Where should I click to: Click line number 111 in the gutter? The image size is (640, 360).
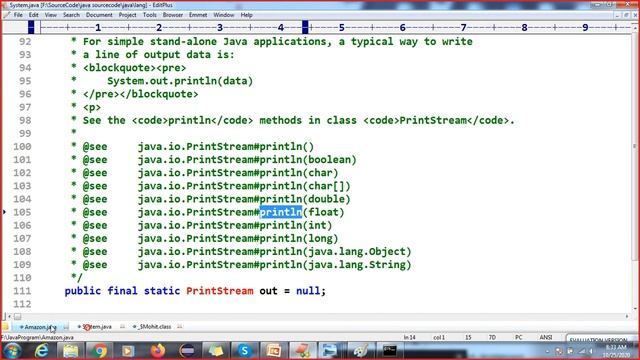(x=22, y=291)
